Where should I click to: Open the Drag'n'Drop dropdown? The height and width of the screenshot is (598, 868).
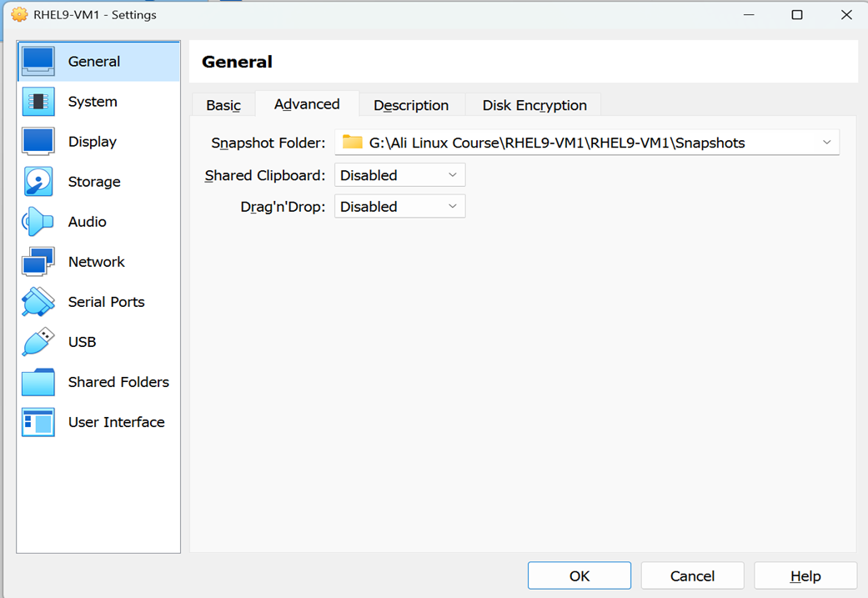tap(399, 207)
